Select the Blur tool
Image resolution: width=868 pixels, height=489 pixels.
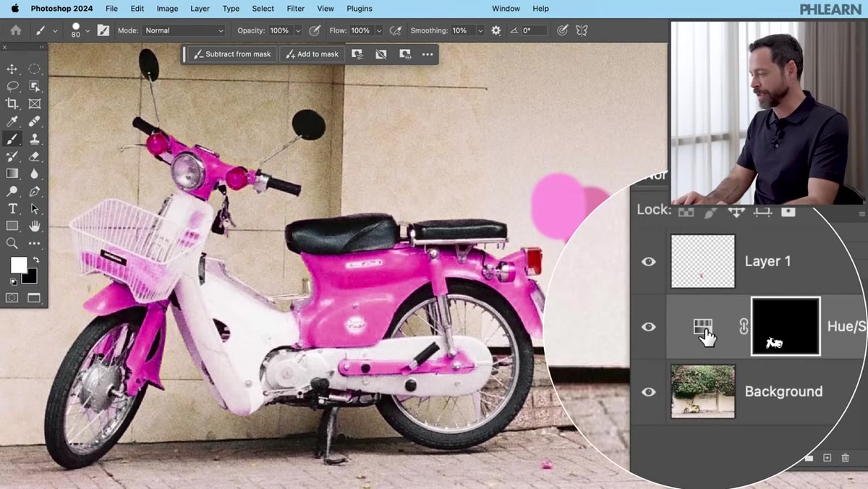[34, 174]
